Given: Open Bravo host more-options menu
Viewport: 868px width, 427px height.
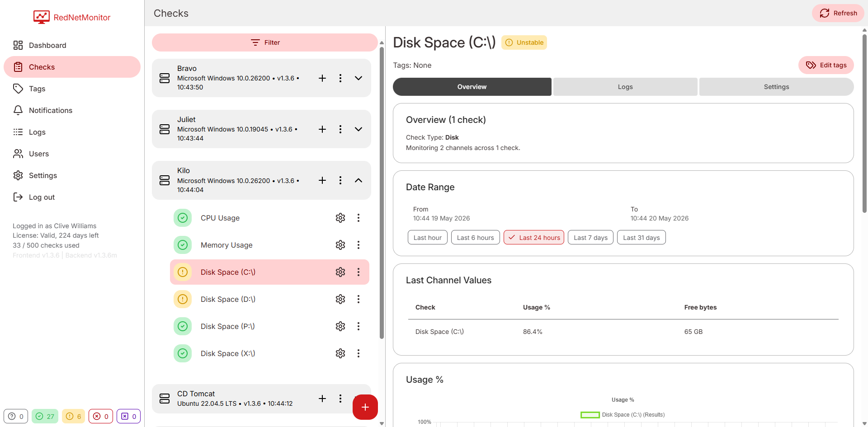Looking at the screenshot, I should click(x=340, y=78).
